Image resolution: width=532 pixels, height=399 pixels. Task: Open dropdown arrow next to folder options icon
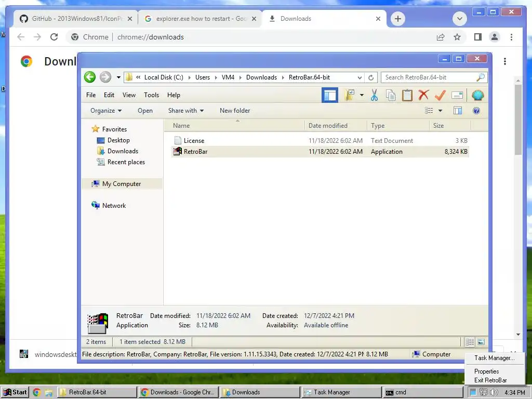coord(362,96)
